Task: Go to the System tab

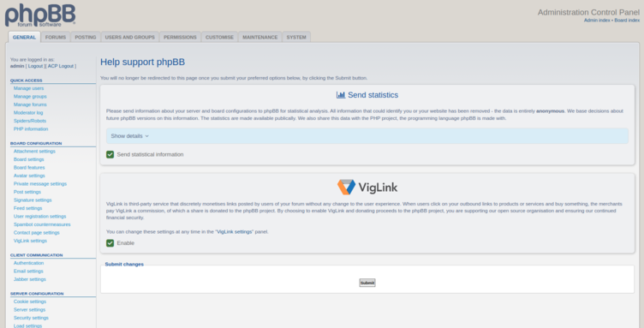Action: point(296,37)
